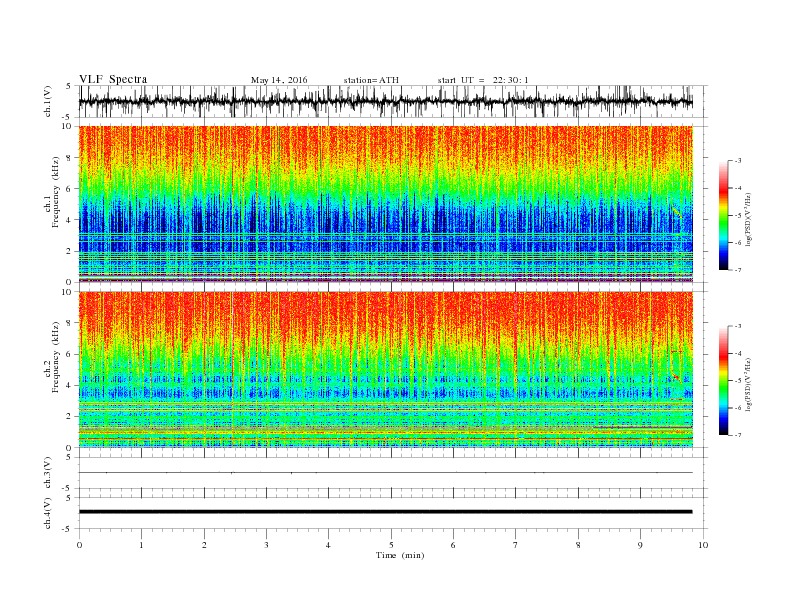Click the 'Time (min)' axis label
792x612 pixels.
(400, 555)
